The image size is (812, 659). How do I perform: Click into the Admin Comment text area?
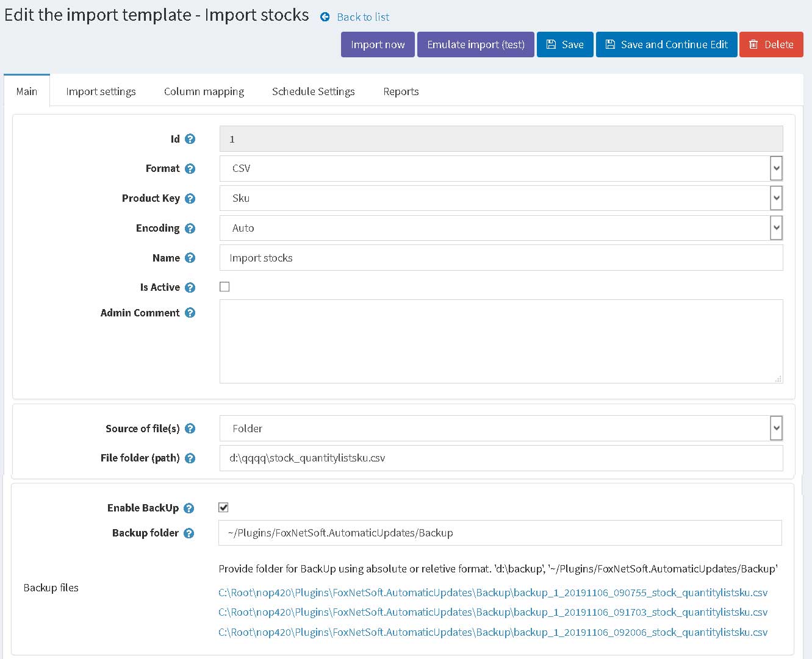pos(500,341)
